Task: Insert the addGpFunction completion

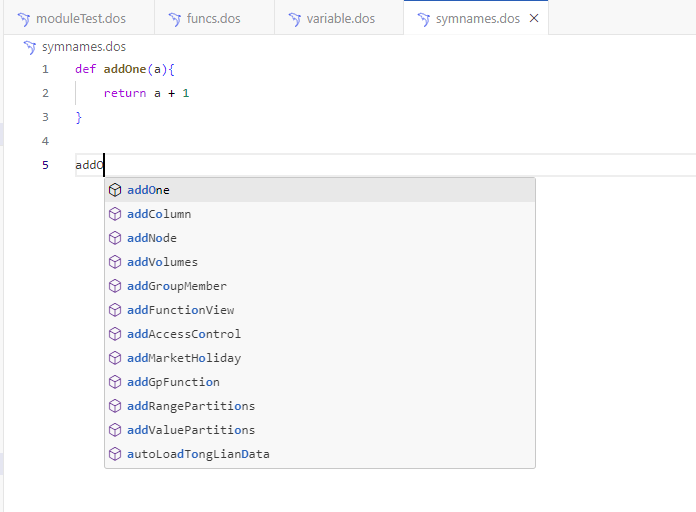Action: (173, 382)
